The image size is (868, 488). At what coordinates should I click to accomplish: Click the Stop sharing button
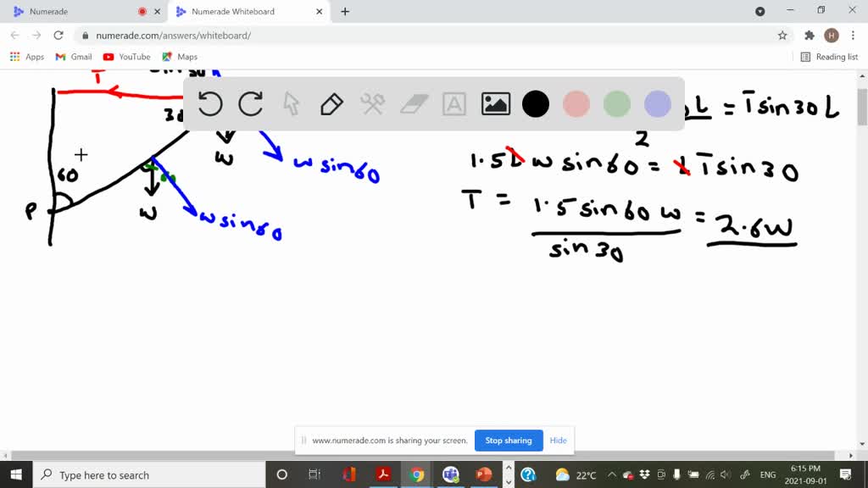point(509,441)
